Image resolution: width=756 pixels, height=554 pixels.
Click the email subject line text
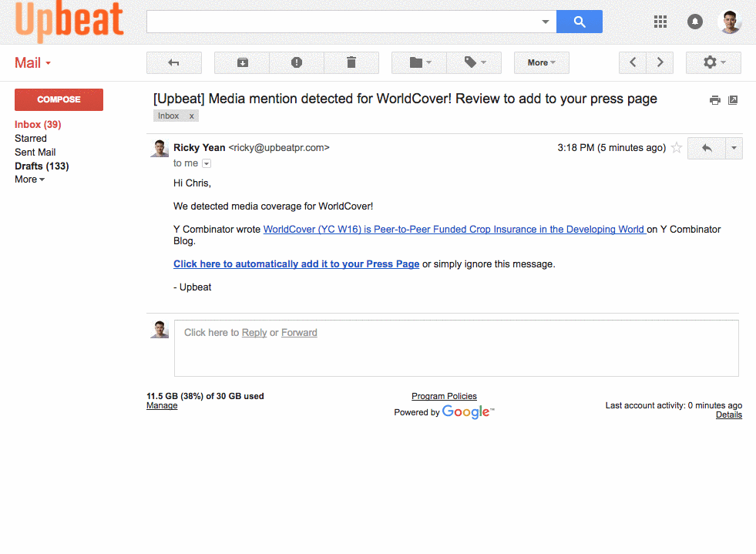click(405, 99)
